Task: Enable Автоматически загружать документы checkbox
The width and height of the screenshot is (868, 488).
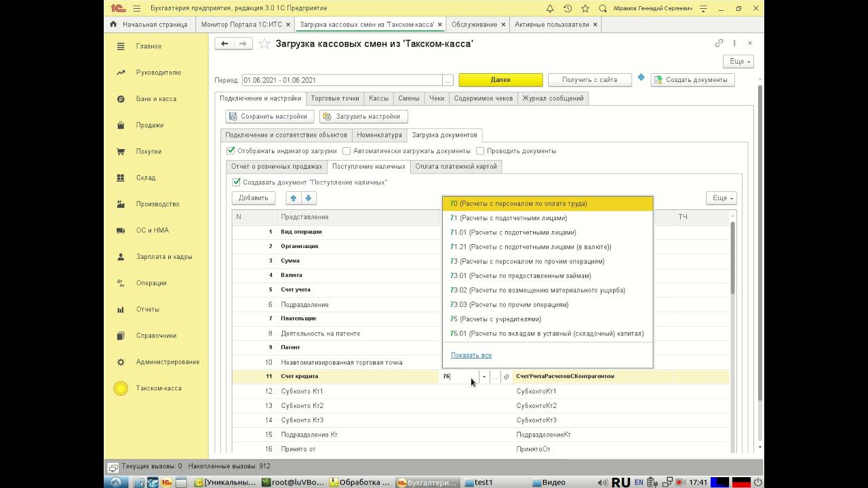Action: tap(347, 151)
